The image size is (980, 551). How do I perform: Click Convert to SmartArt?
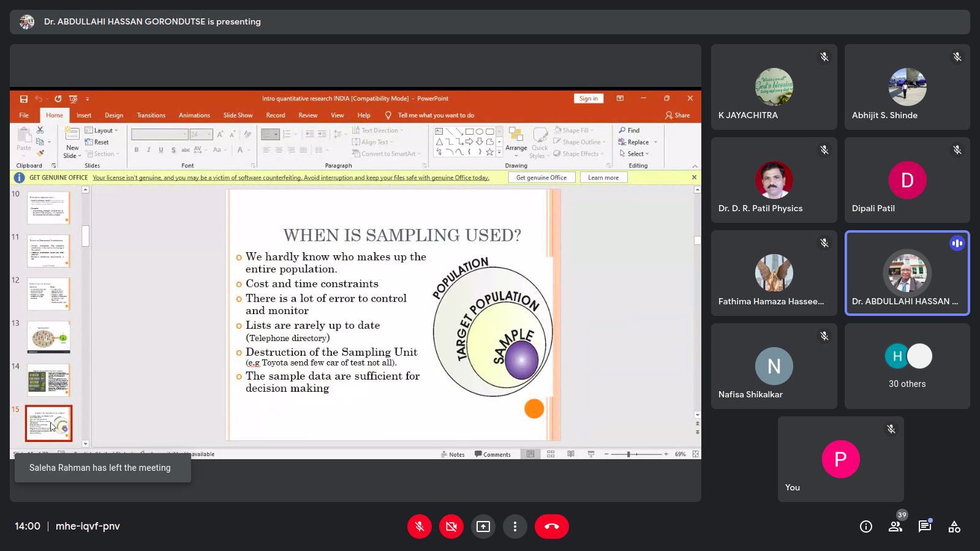386,154
